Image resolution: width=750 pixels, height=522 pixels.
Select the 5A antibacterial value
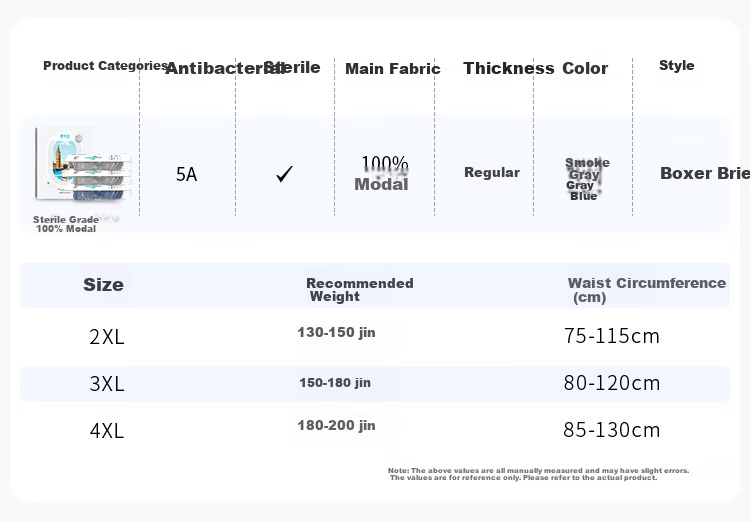click(187, 174)
